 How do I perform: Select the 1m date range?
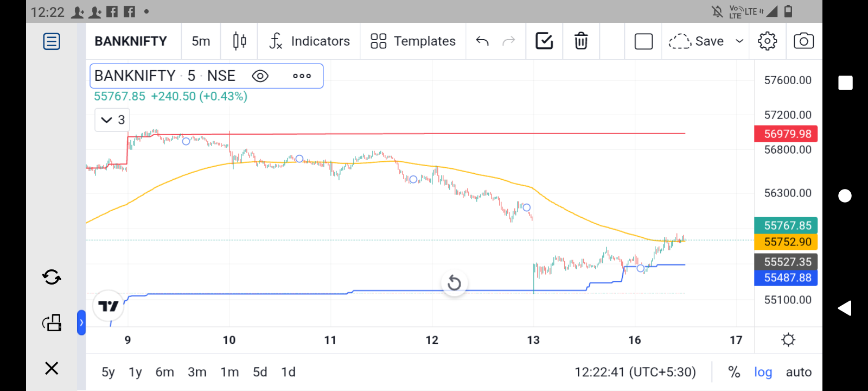[x=229, y=372]
